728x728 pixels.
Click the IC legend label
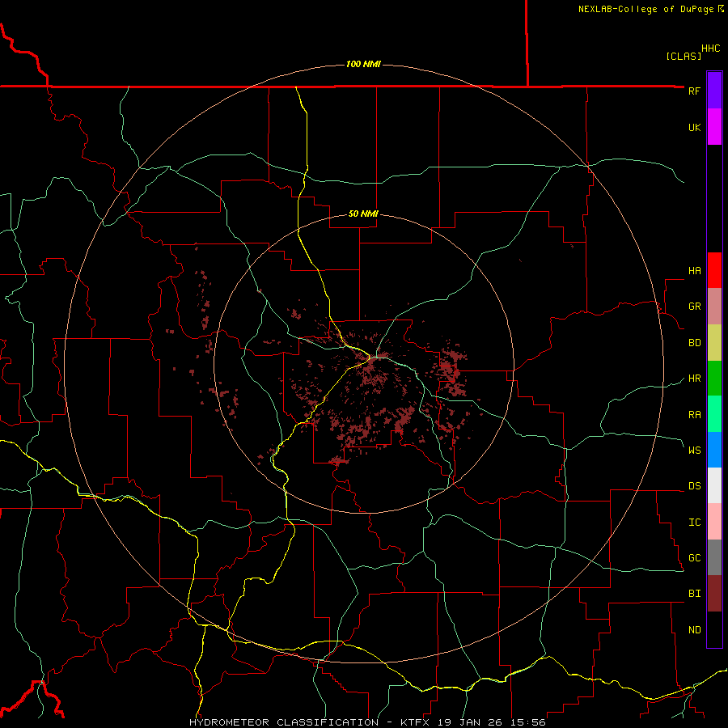tap(694, 522)
